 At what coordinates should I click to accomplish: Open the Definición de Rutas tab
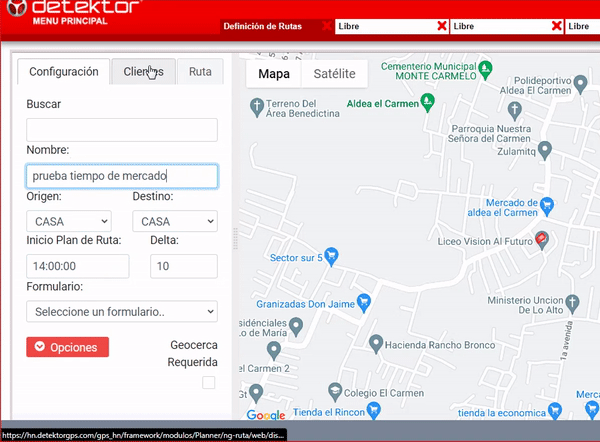(x=262, y=26)
